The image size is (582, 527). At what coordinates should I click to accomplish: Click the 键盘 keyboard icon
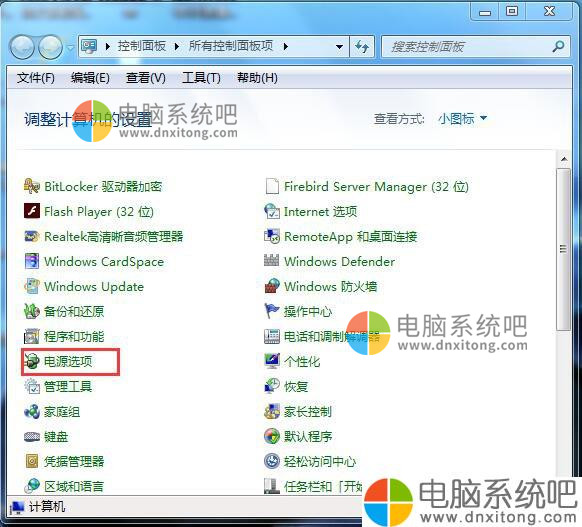tap(32, 436)
